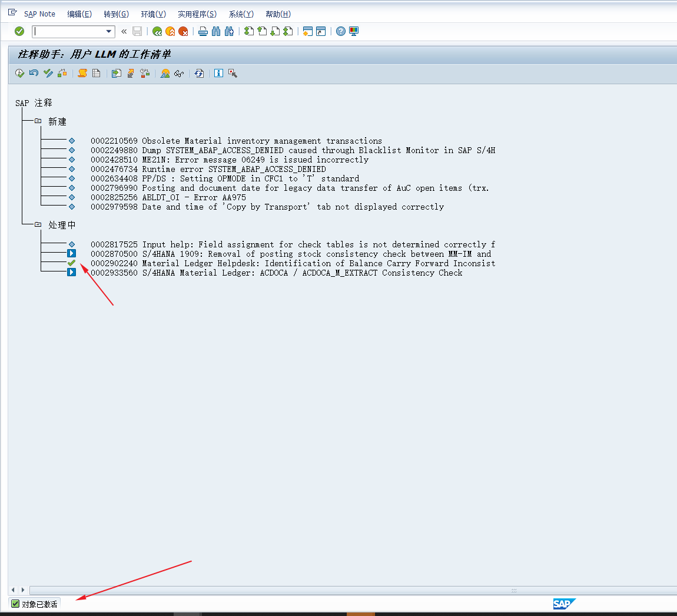Select note 0002933560 ACDOCA Consistency Check
Screen dimensions: 677x616
point(276,273)
